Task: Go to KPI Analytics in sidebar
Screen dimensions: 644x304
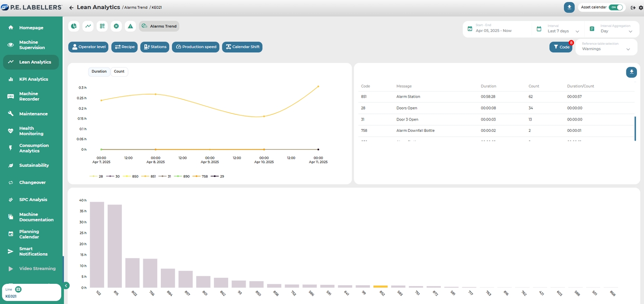Action: pyautogui.click(x=33, y=79)
